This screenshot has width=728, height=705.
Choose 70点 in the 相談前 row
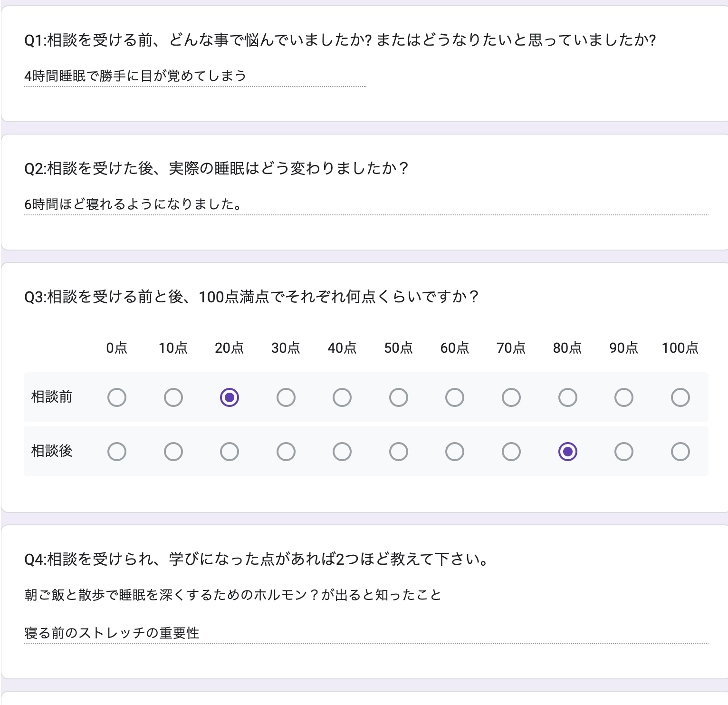point(511,397)
